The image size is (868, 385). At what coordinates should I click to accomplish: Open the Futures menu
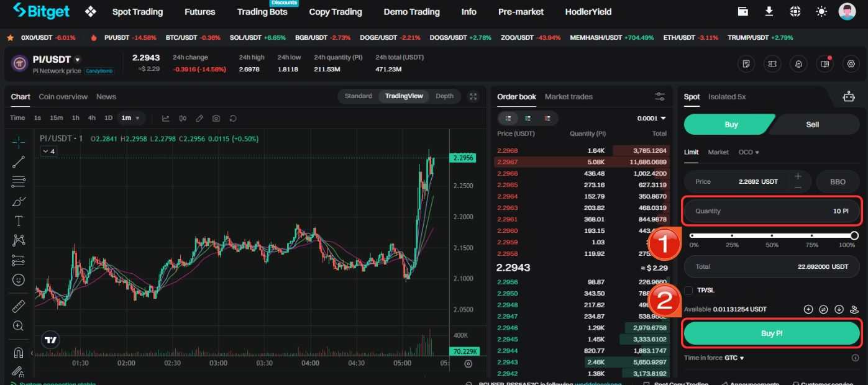click(x=200, y=12)
